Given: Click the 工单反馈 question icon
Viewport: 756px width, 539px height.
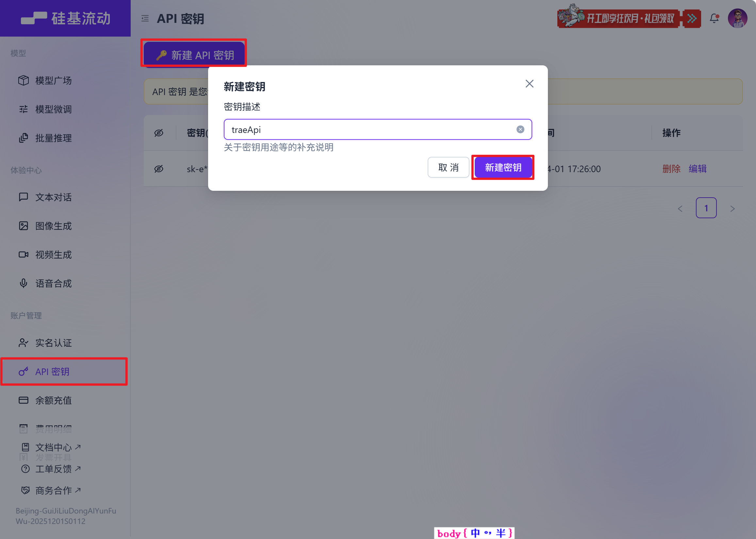Looking at the screenshot, I should pos(25,469).
